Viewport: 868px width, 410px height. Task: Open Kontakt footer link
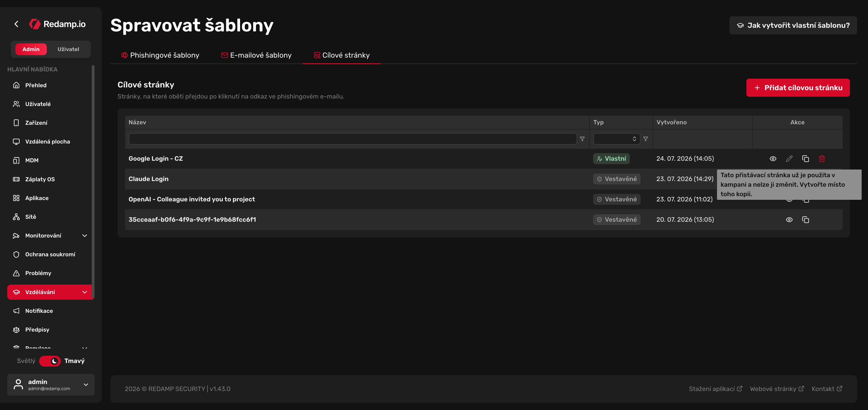(x=827, y=389)
